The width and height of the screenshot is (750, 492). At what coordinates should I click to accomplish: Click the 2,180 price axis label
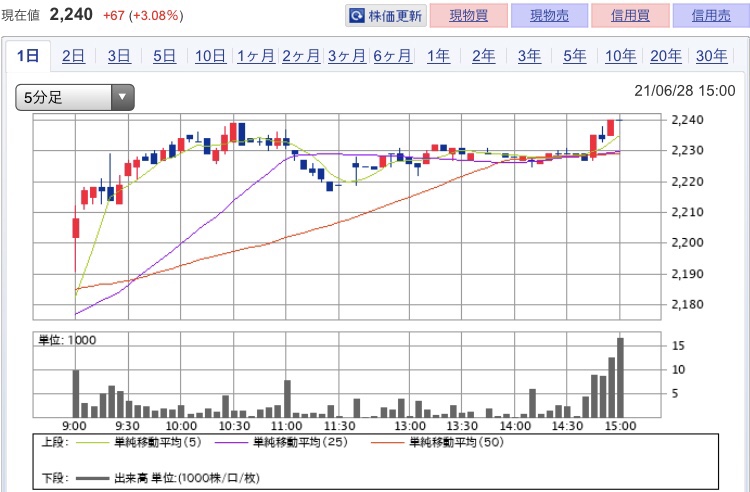(x=687, y=304)
